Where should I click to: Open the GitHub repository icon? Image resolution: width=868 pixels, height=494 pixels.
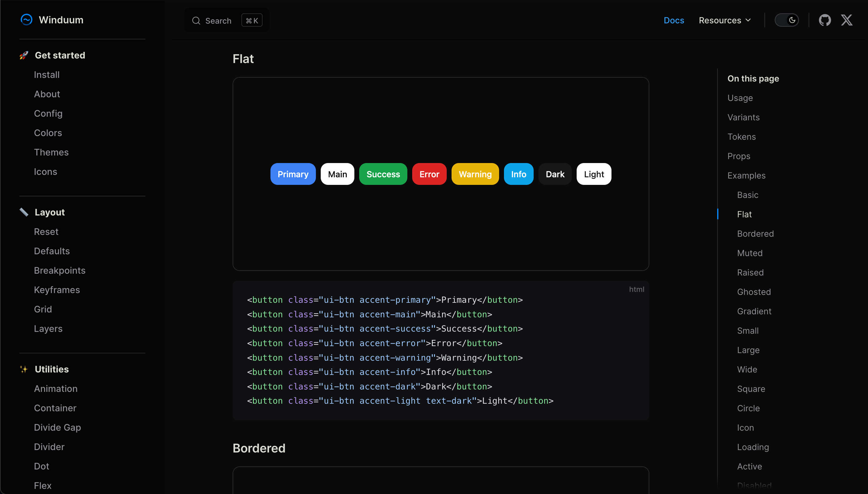(825, 20)
